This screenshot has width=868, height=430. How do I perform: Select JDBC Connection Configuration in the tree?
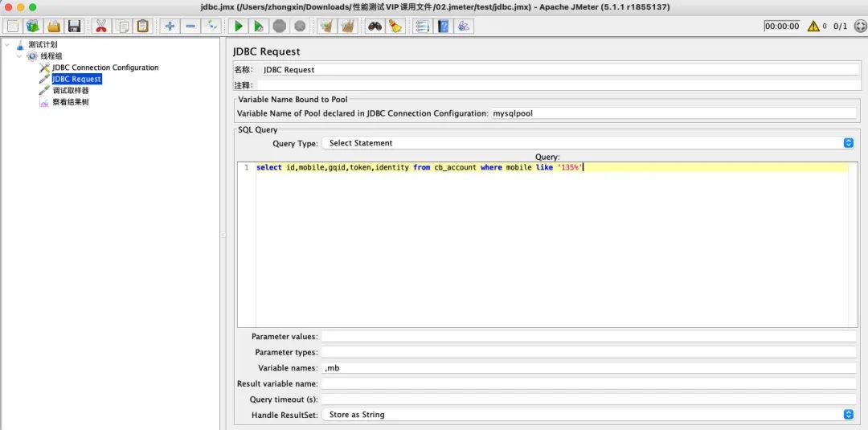coord(105,68)
